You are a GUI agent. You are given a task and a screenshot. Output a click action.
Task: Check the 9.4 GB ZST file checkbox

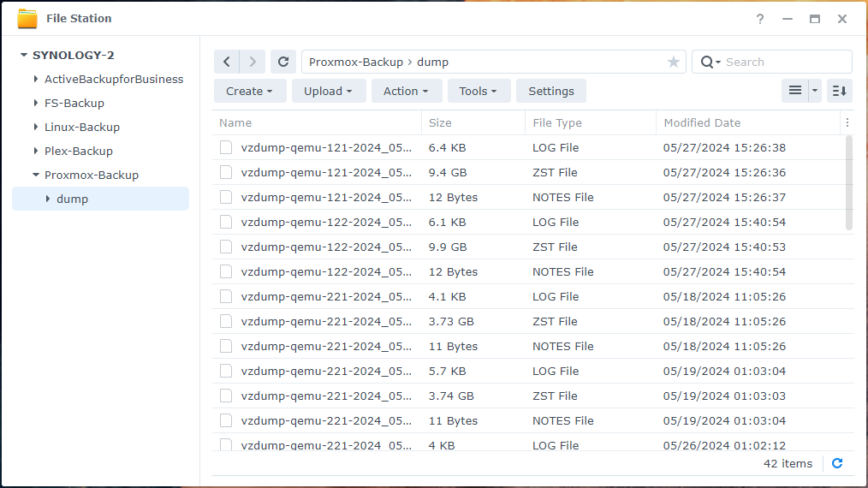pyautogui.click(x=226, y=172)
